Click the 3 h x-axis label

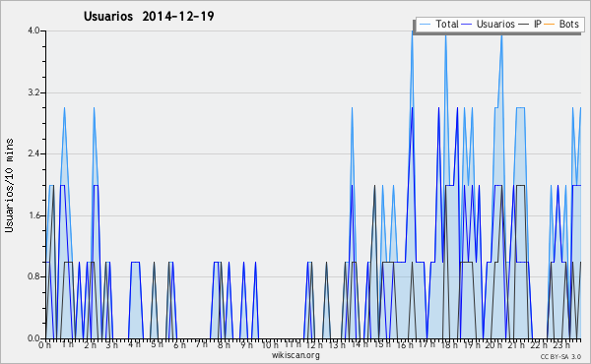tap(111, 344)
